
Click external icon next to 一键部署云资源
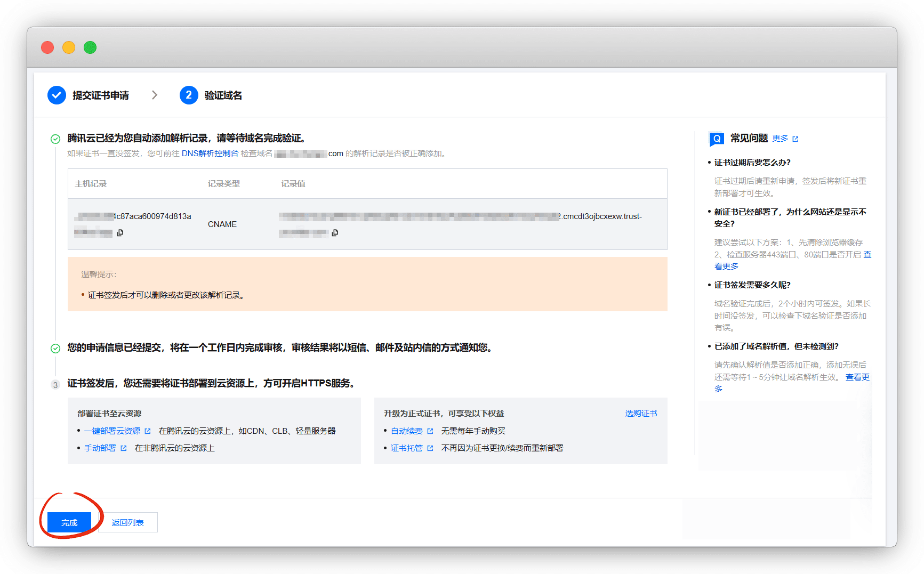148,431
